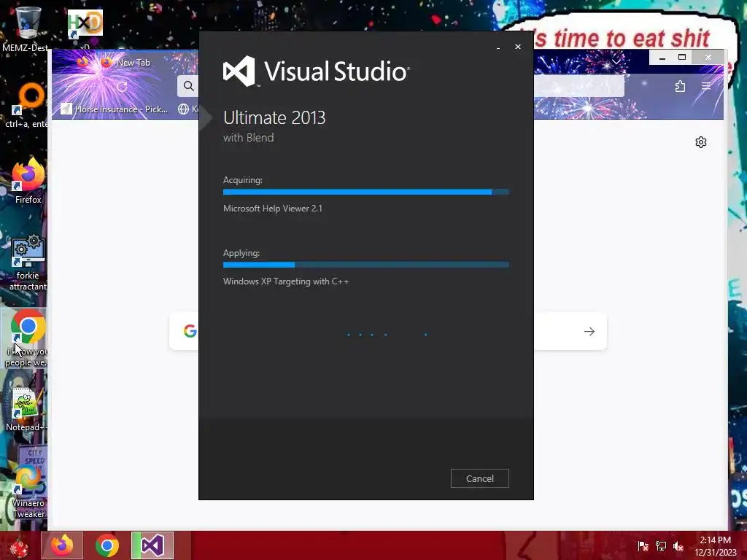Select the forkie attractant desktop icon
This screenshot has height=560, width=747.
[28, 262]
